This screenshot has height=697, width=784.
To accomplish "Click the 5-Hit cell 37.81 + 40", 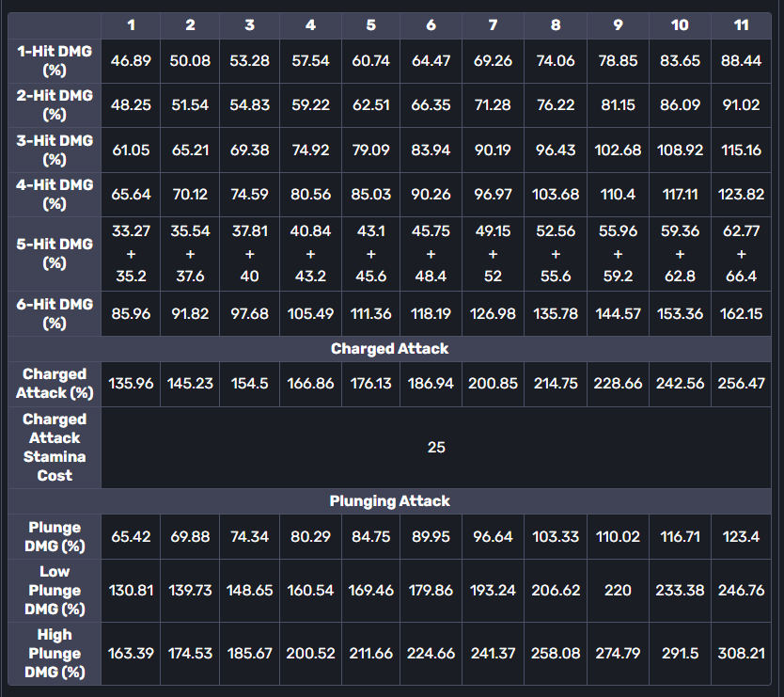I will tap(249, 254).
